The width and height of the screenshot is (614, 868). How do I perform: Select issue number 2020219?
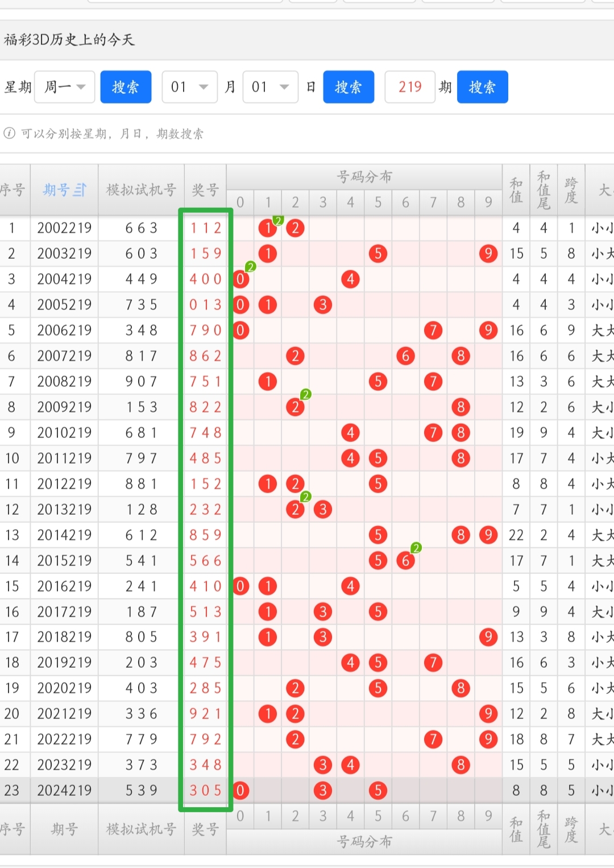tap(64, 688)
